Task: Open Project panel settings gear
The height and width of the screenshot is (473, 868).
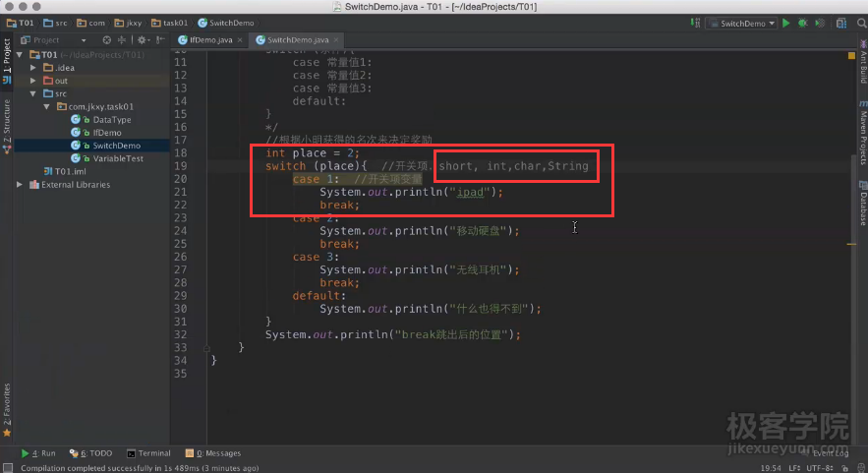Action: coord(143,40)
